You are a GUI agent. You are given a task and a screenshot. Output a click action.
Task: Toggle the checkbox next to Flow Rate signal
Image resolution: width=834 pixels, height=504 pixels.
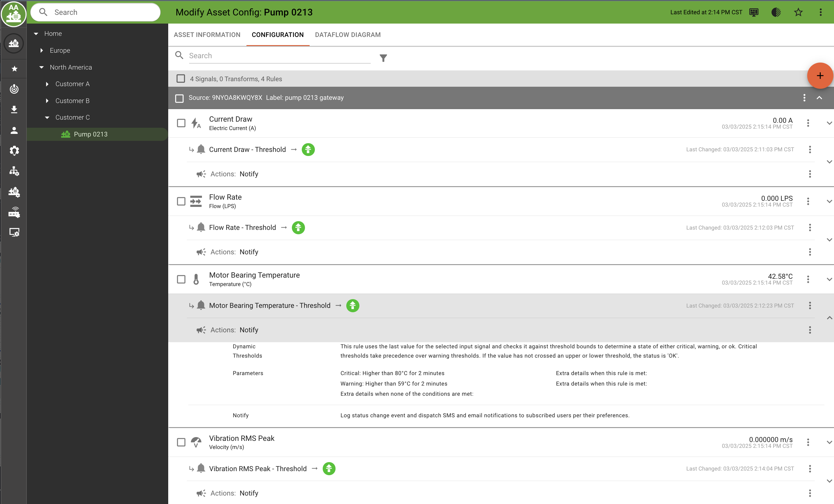tap(182, 201)
